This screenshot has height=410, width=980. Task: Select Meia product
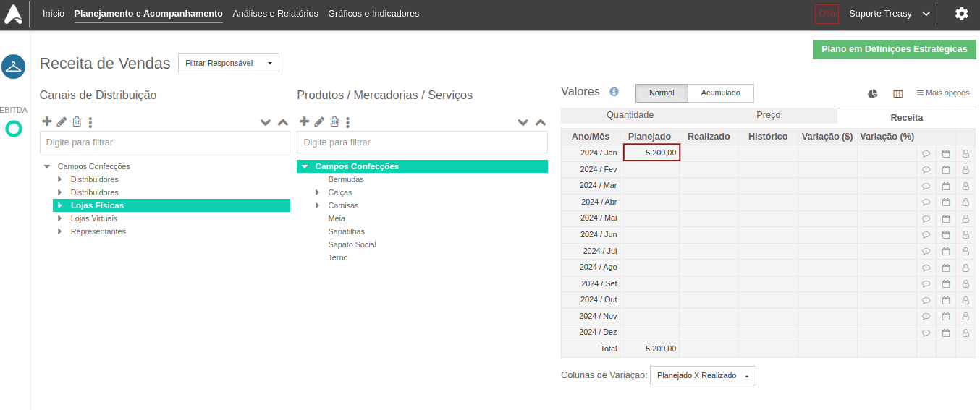tap(337, 218)
